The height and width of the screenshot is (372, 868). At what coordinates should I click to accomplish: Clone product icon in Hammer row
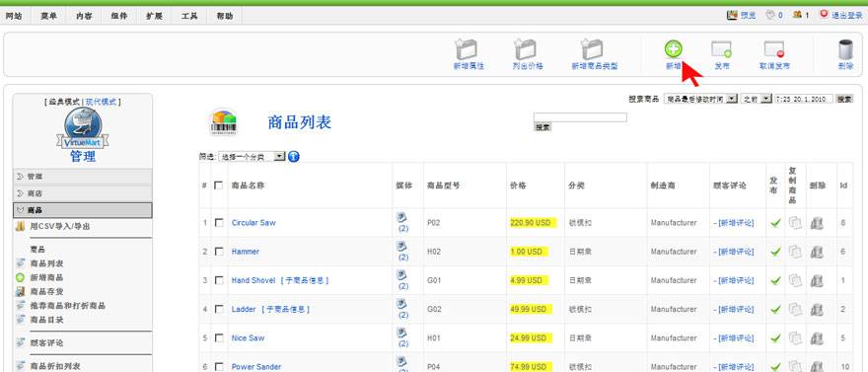(795, 252)
